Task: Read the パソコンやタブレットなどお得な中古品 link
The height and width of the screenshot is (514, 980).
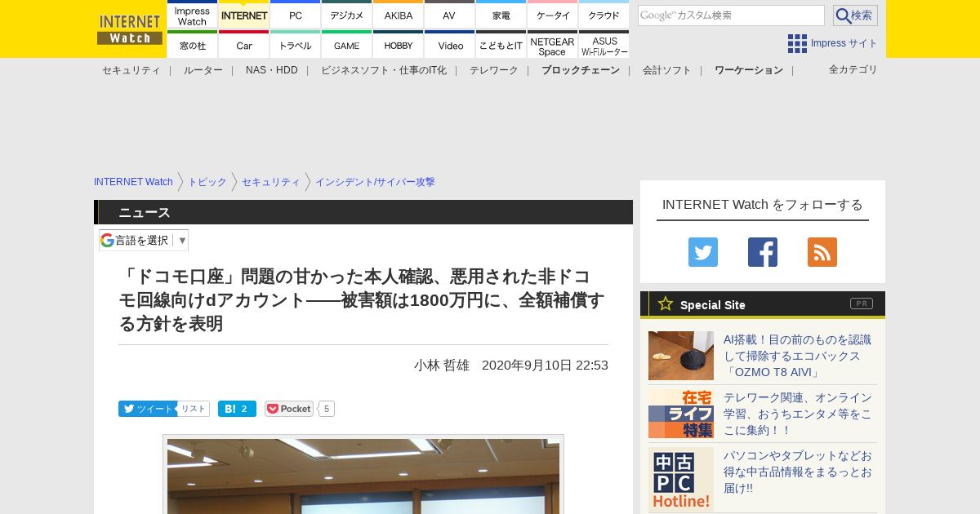Action: click(x=797, y=472)
